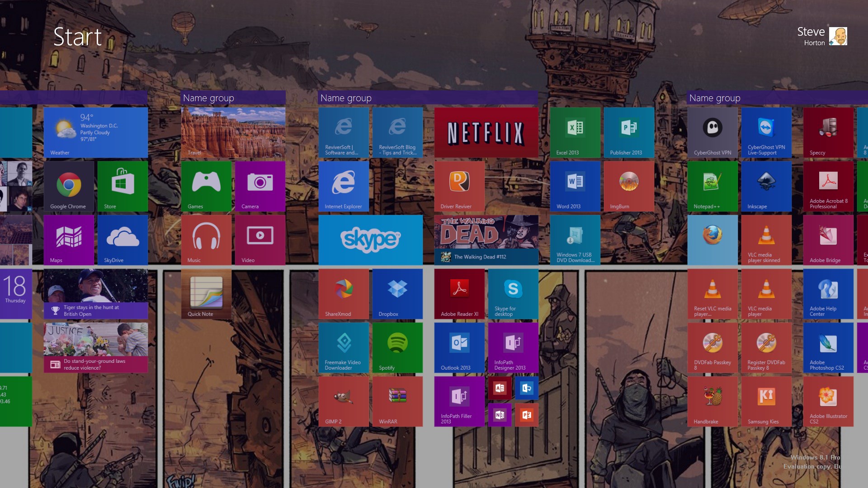Launch the Notepad++ tile
The height and width of the screenshot is (488, 868).
712,186
